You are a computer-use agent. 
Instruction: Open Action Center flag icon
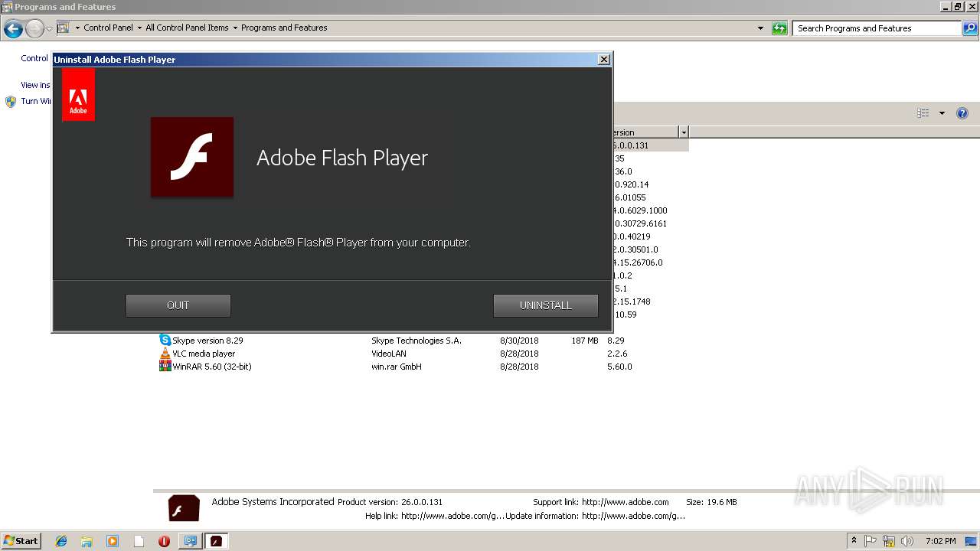pyautogui.click(x=871, y=541)
